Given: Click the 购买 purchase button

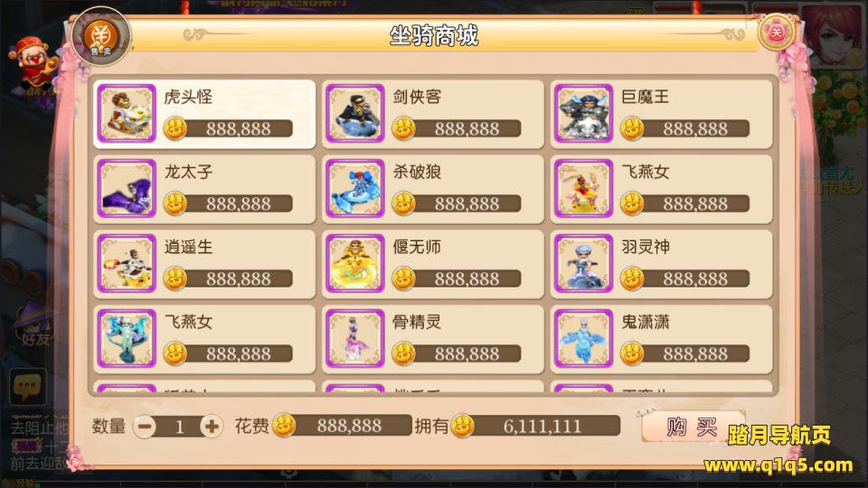Looking at the screenshot, I should 692,427.
